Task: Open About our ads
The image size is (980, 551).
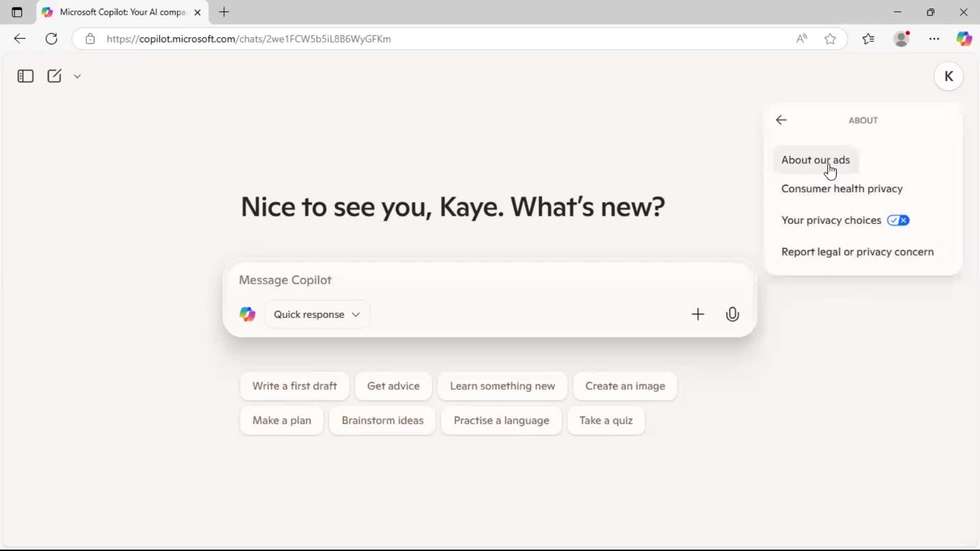Action: 815,160
